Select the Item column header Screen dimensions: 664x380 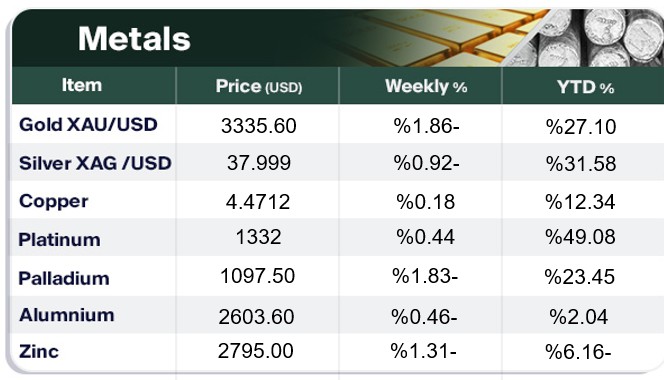coord(82,85)
